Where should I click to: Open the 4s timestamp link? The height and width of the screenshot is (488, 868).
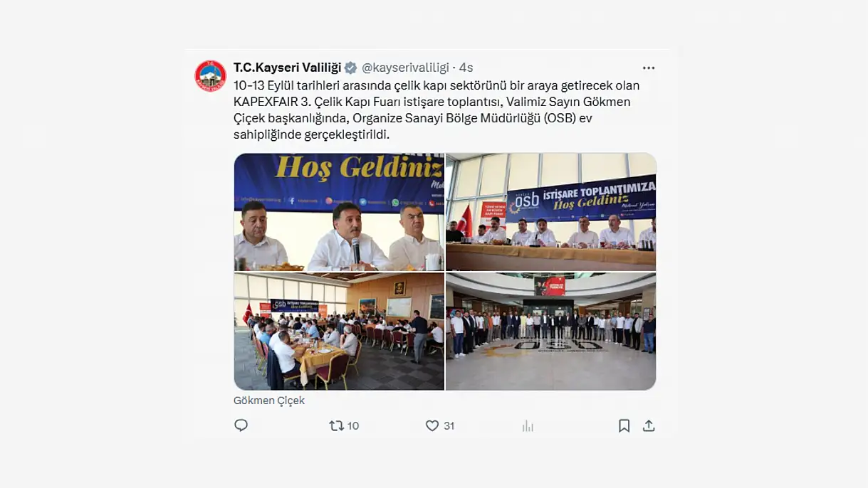tap(466, 68)
